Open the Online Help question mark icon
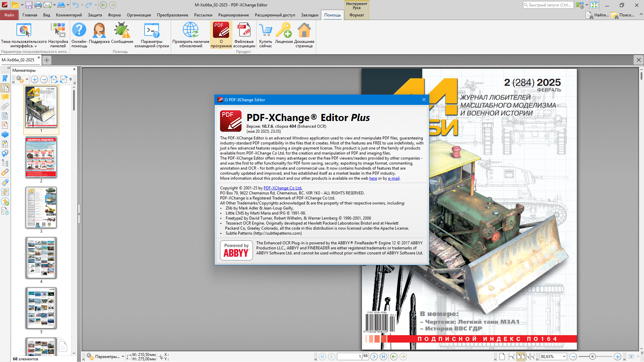This screenshot has width=644, height=362. tap(79, 30)
